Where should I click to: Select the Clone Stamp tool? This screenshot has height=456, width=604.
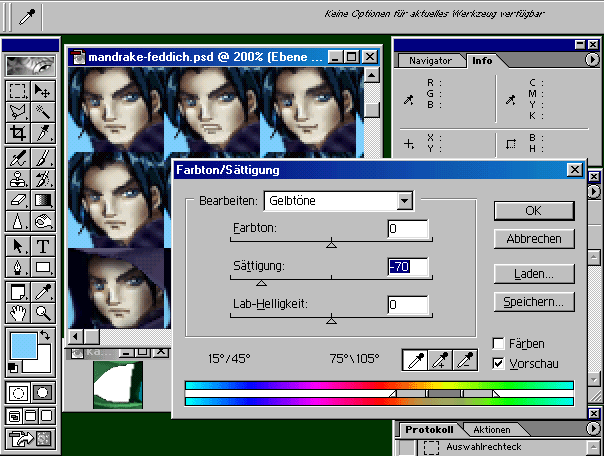(x=18, y=179)
